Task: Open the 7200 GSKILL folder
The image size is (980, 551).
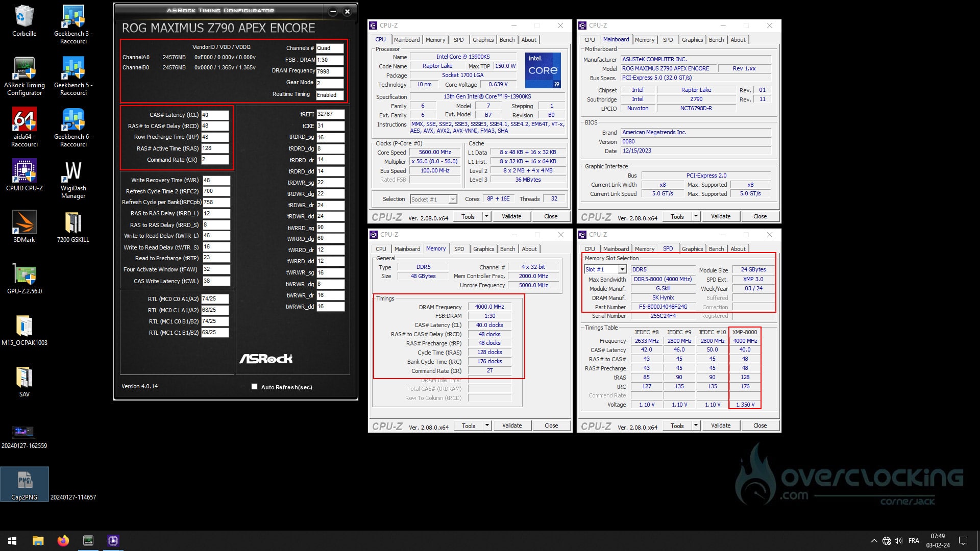Action: [72, 223]
